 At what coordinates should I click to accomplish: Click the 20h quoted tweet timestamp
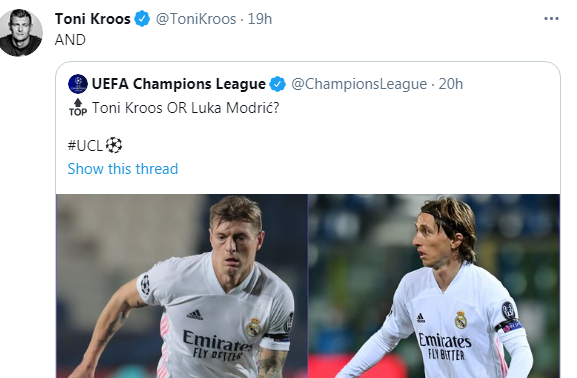click(450, 84)
